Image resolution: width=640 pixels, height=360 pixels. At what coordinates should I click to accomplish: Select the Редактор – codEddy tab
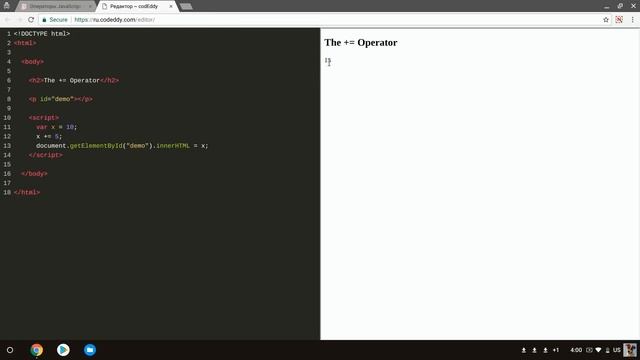(134, 6)
